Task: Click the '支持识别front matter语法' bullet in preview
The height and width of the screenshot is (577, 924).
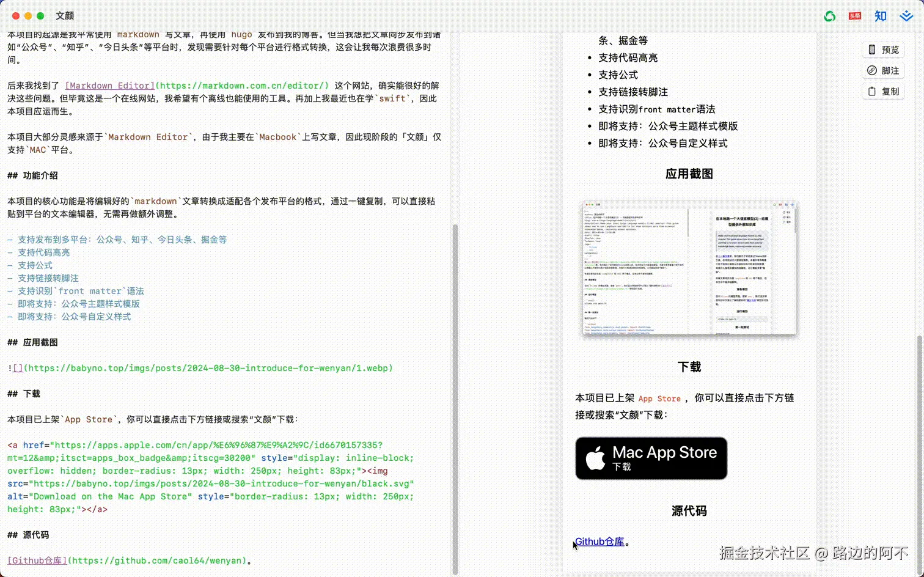Action: click(657, 109)
